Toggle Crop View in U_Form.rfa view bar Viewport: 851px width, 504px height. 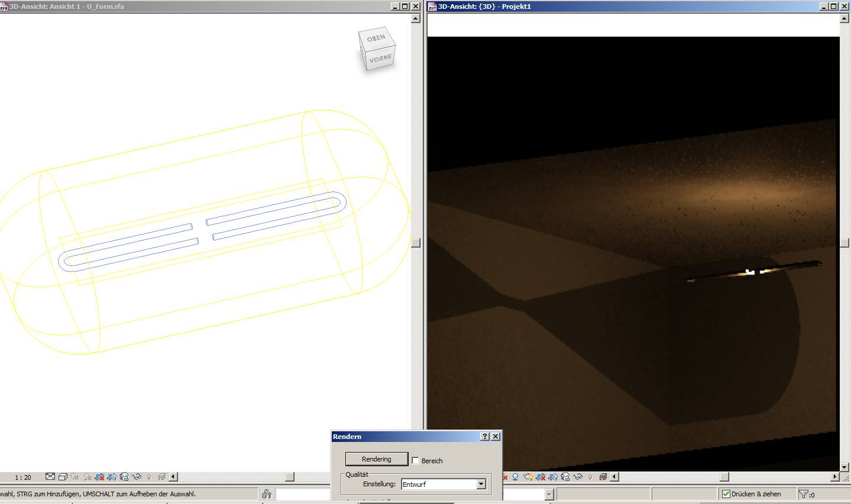(99, 477)
